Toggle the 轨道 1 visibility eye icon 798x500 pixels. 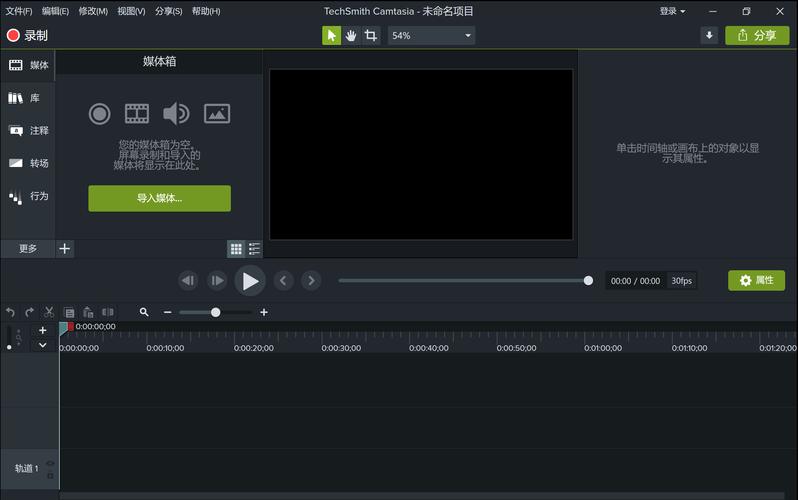[x=50, y=463]
